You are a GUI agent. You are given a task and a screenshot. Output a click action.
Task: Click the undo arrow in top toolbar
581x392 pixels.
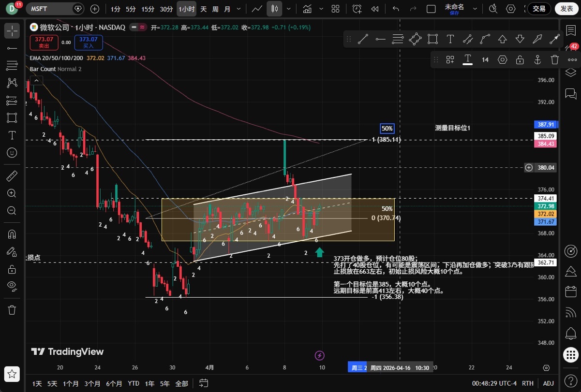point(396,9)
